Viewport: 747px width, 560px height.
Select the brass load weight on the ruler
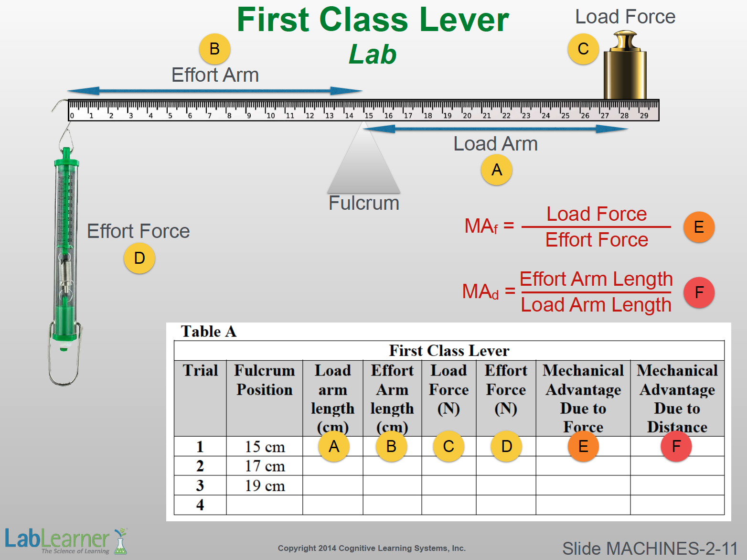(625, 67)
